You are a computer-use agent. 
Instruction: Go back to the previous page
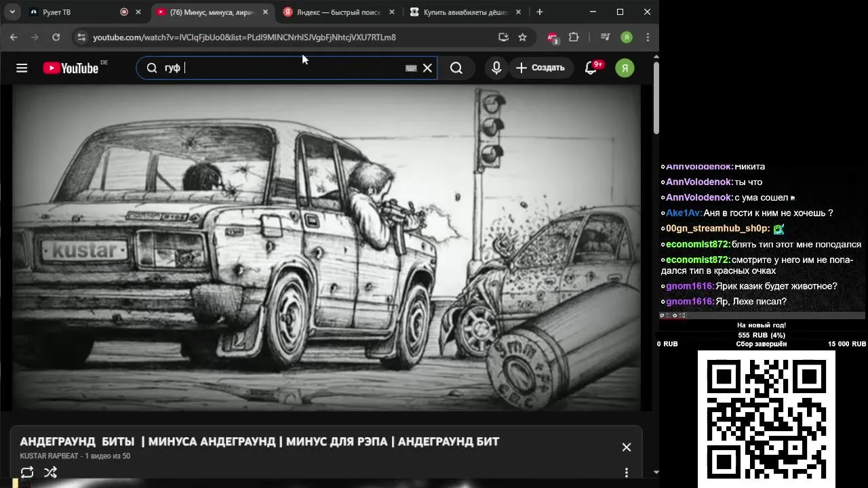click(x=14, y=37)
